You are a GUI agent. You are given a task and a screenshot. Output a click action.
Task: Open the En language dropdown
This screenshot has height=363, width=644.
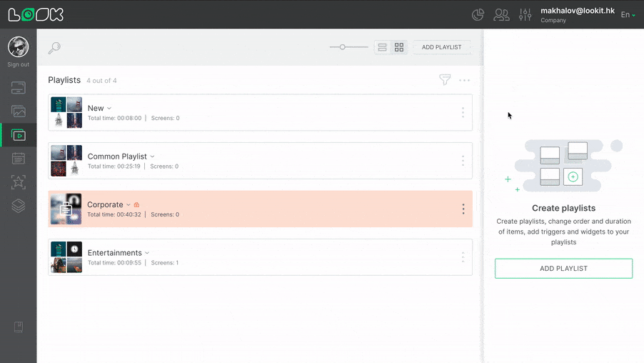tap(628, 15)
